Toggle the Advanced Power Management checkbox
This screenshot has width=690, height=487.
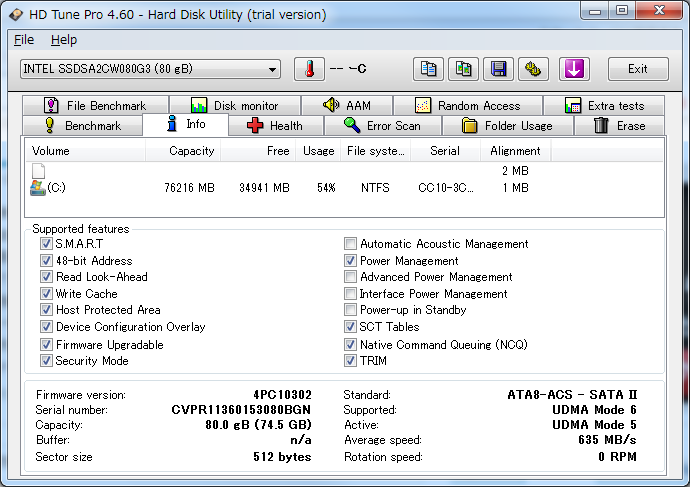point(350,277)
